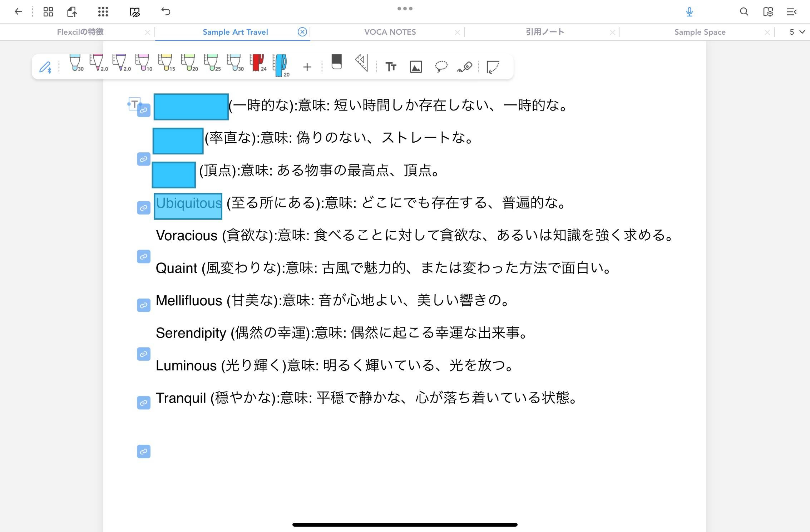Expand the open tabs count dropdown
This screenshot has height=532, width=810.
point(797,32)
